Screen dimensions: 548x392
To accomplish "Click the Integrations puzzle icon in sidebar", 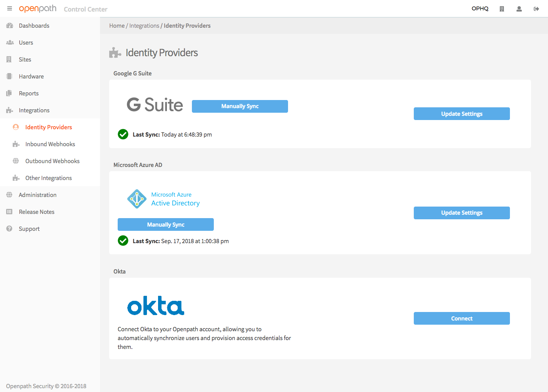I will pyautogui.click(x=10, y=110).
